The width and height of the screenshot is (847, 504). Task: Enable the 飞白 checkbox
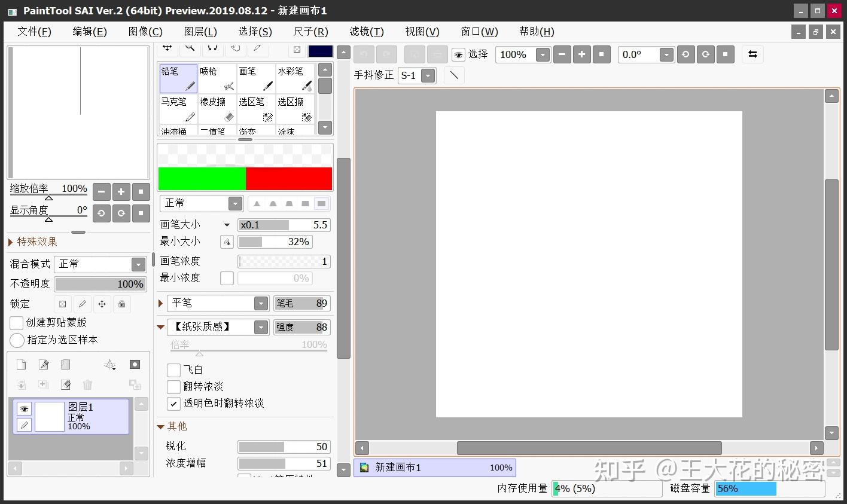173,369
